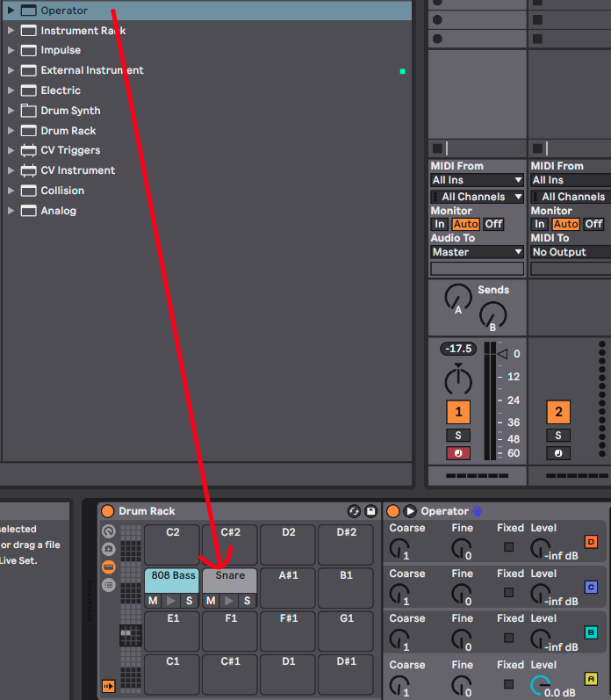611x700 pixels.
Task: Set track 1 Monitor to In
Action: click(x=440, y=224)
